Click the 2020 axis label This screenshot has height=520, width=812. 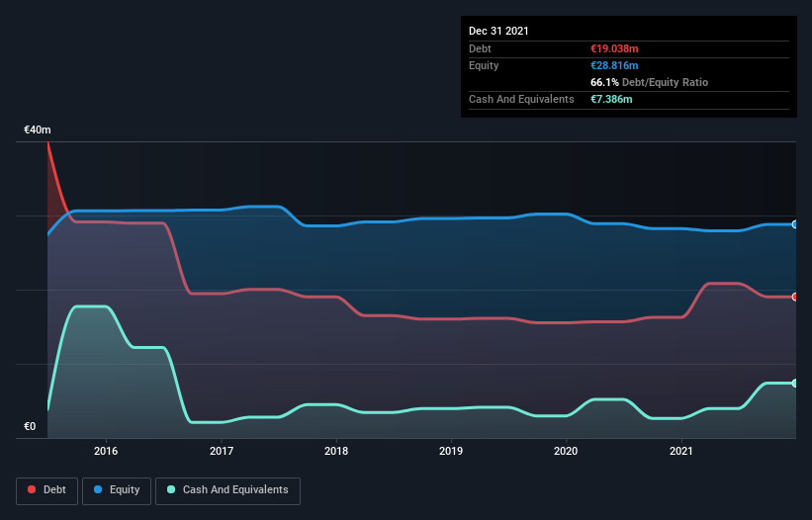(x=566, y=451)
